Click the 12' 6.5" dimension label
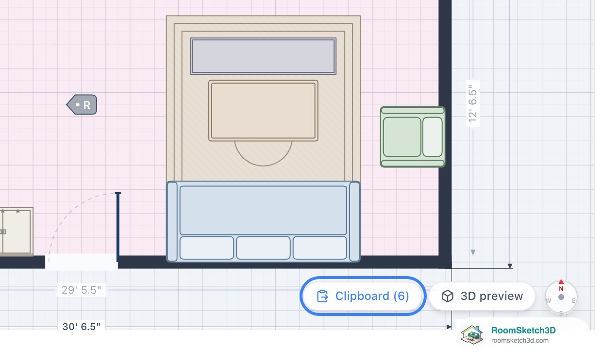 pyautogui.click(x=473, y=104)
